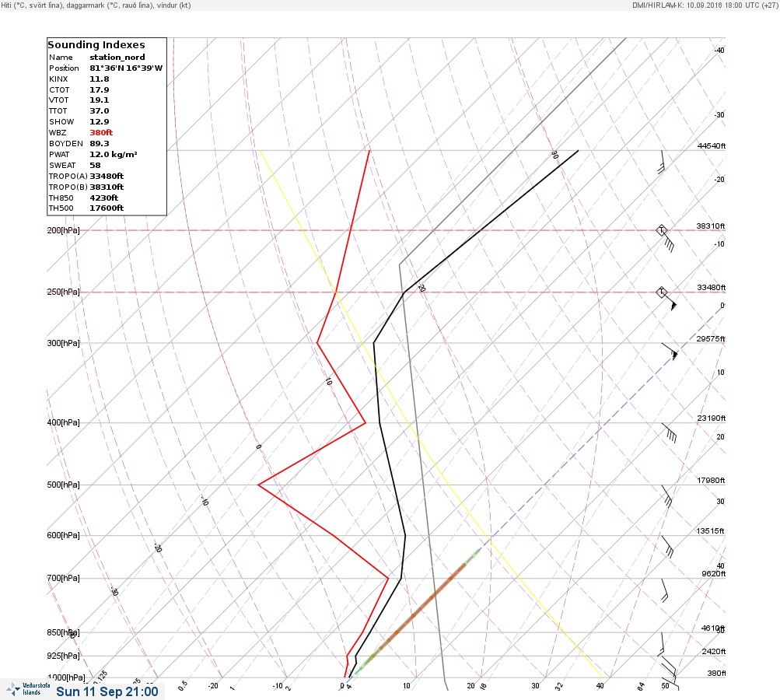Click the BOYDEN value 89.3

pyautogui.click(x=99, y=144)
